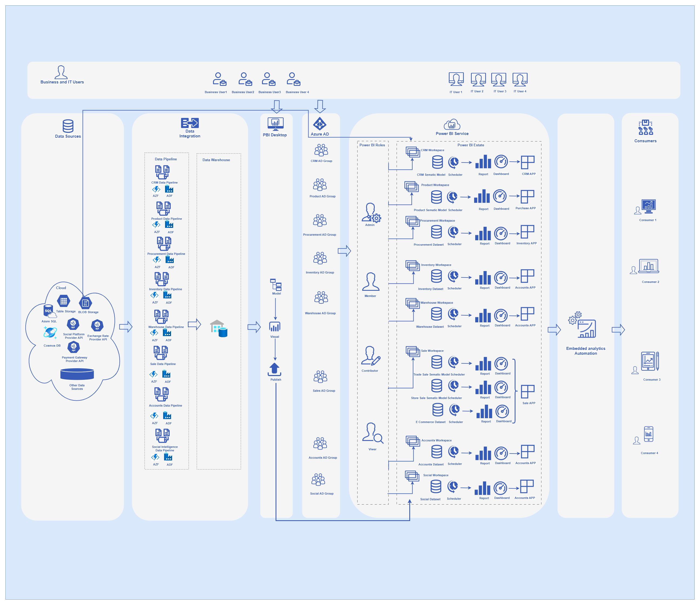Click the Business User 4 icon

tap(294, 79)
